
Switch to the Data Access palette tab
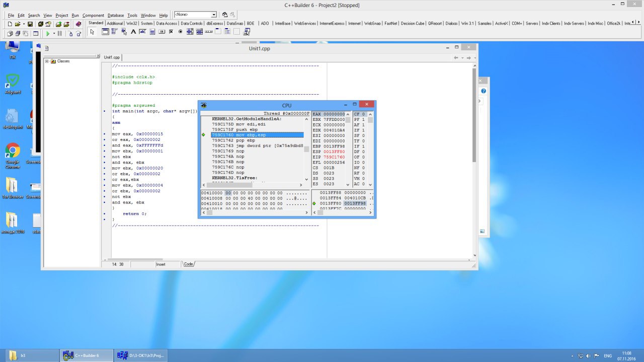(166, 23)
